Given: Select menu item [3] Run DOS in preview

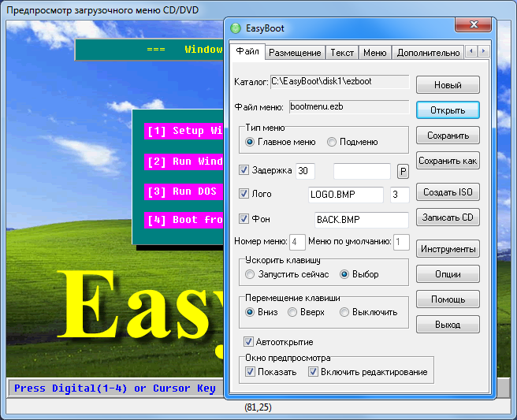Looking at the screenshot, I should pos(184,191).
